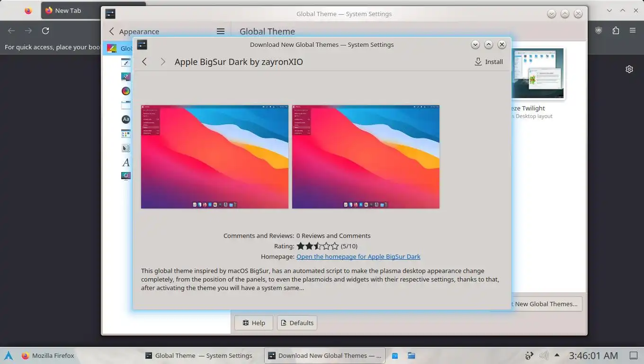Open Plasma Style icon in sidebar
This screenshot has width=644, height=364.
pyautogui.click(x=125, y=76)
